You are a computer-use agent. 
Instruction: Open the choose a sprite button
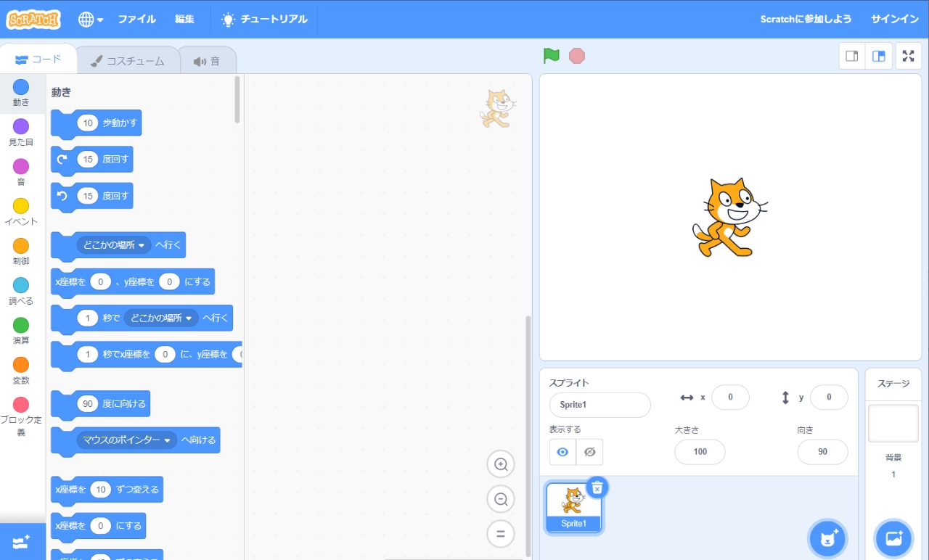click(827, 538)
